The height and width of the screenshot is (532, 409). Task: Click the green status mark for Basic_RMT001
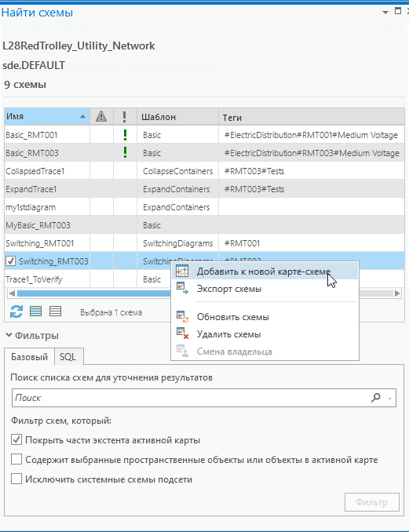click(126, 135)
